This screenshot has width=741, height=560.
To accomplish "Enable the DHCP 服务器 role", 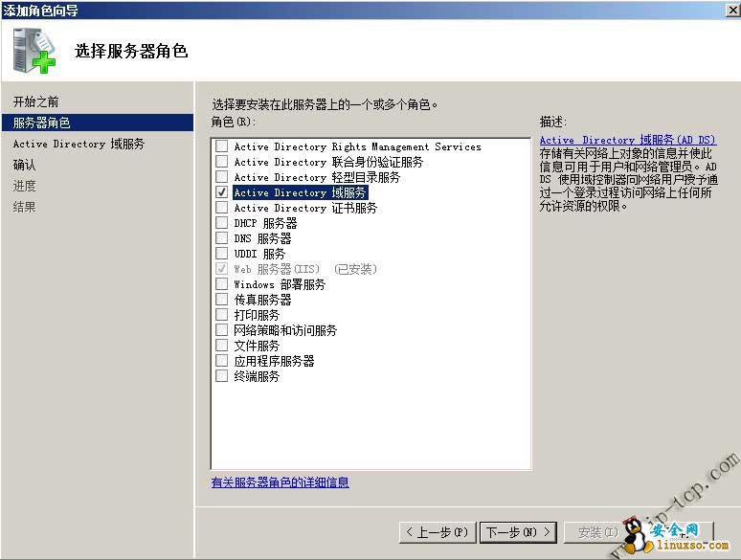I will (221, 223).
